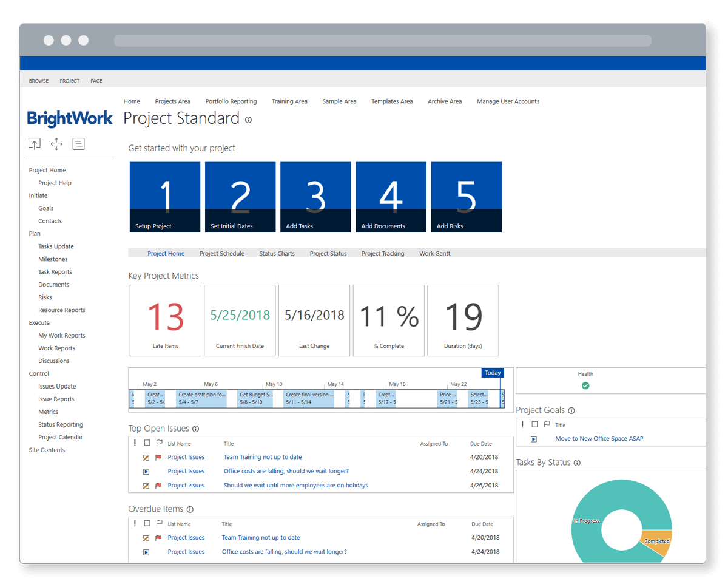Click the page list icon under the logo
The image size is (728, 587).
(78, 144)
